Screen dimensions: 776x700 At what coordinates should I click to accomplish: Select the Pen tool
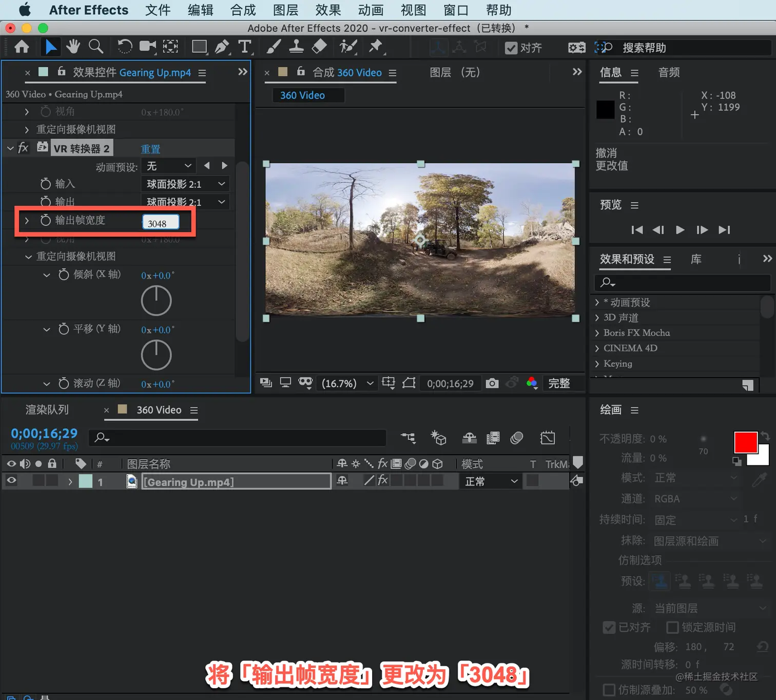[222, 47]
